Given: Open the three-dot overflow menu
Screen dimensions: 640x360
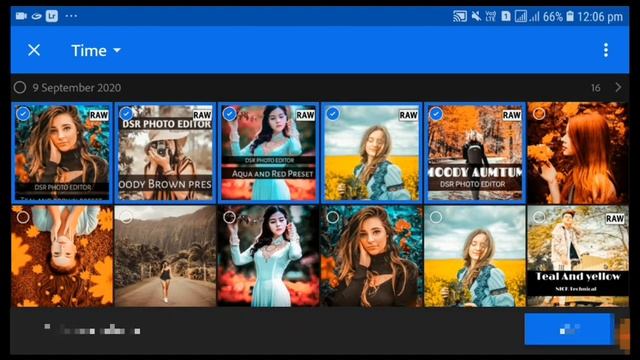Looking at the screenshot, I should pyautogui.click(x=606, y=50).
